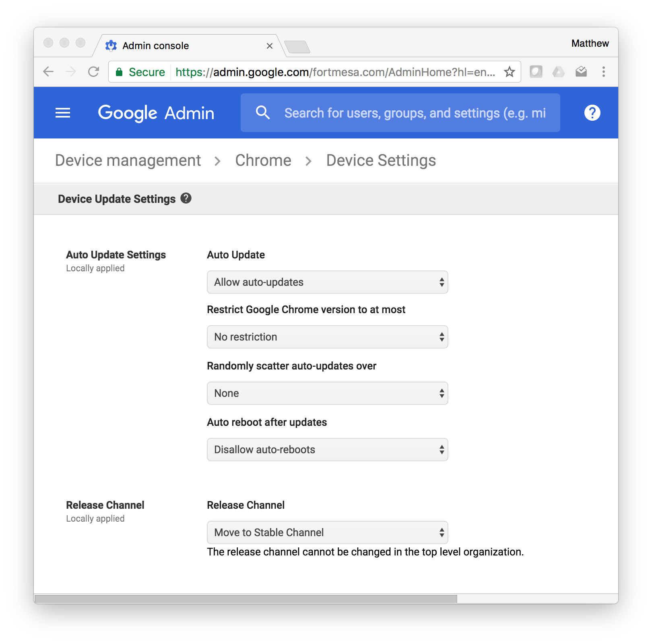Open the help question mark in header
This screenshot has height=644, width=652.
(592, 113)
